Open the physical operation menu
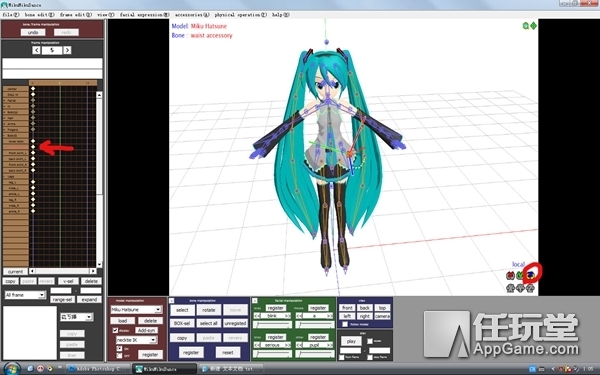This screenshot has height=375, width=600. coord(240,15)
